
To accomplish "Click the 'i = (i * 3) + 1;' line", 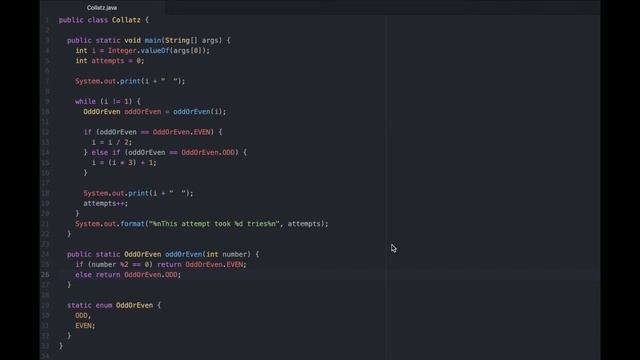I will click(124, 162).
